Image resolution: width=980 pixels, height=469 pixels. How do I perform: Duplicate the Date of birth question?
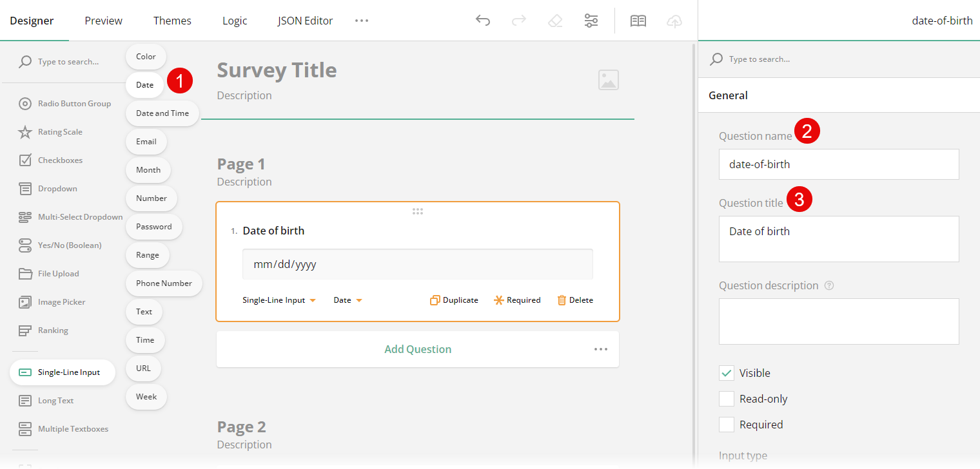pyautogui.click(x=453, y=300)
